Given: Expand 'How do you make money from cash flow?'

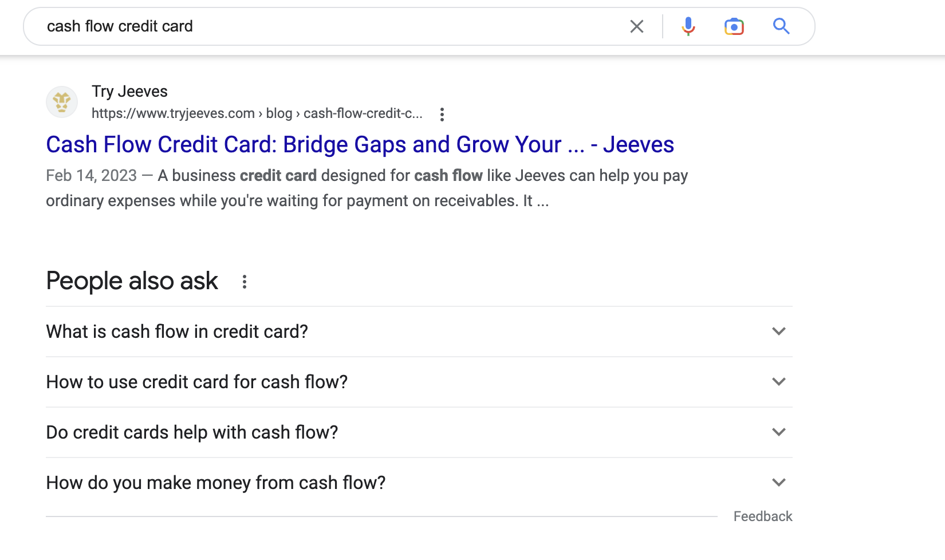Looking at the screenshot, I should tap(419, 483).
